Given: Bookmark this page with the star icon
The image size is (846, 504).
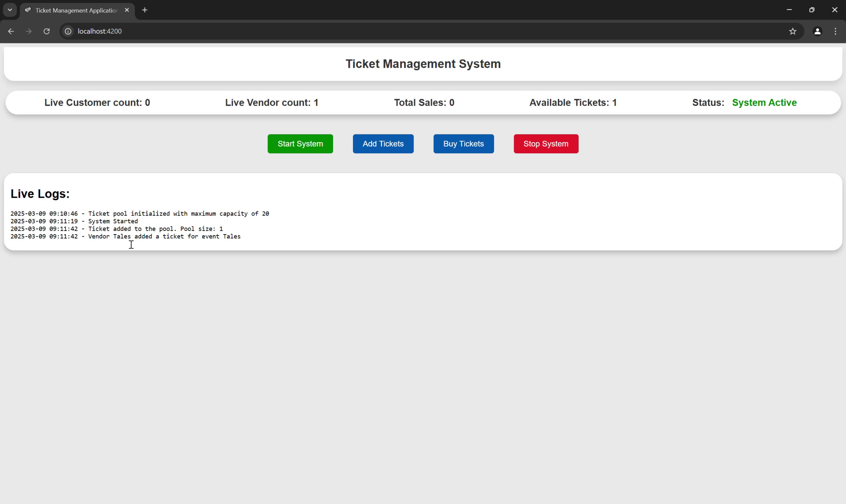Looking at the screenshot, I should click(x=793, y=31).
